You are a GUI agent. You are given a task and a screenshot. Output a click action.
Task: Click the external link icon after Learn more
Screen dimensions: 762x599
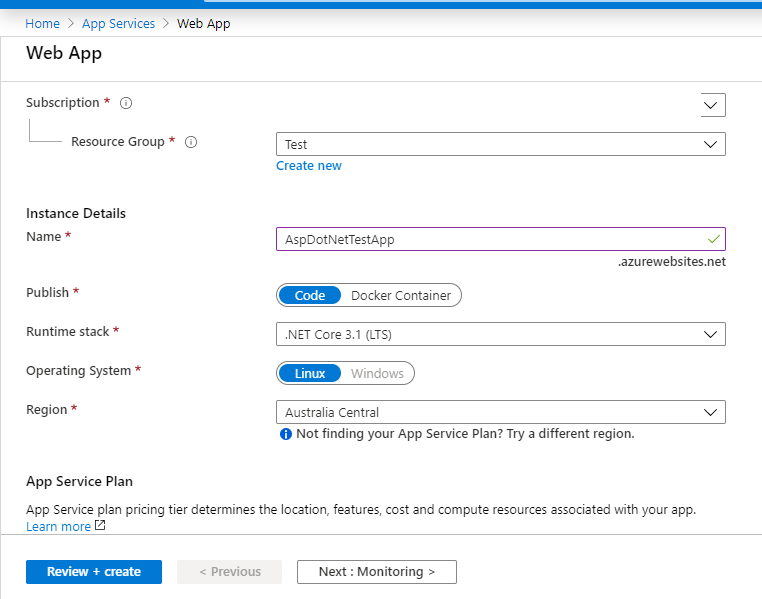tap(100, 525)
